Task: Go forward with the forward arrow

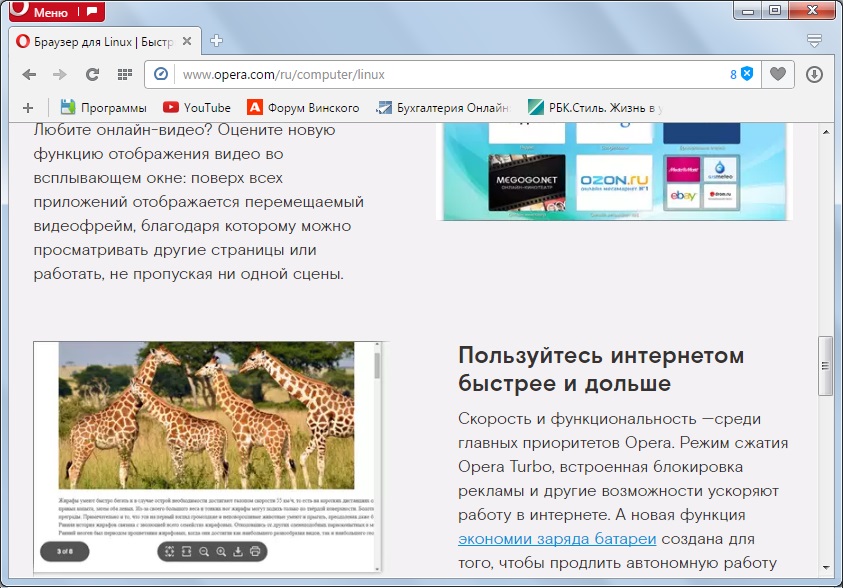Action: point(60,74)
